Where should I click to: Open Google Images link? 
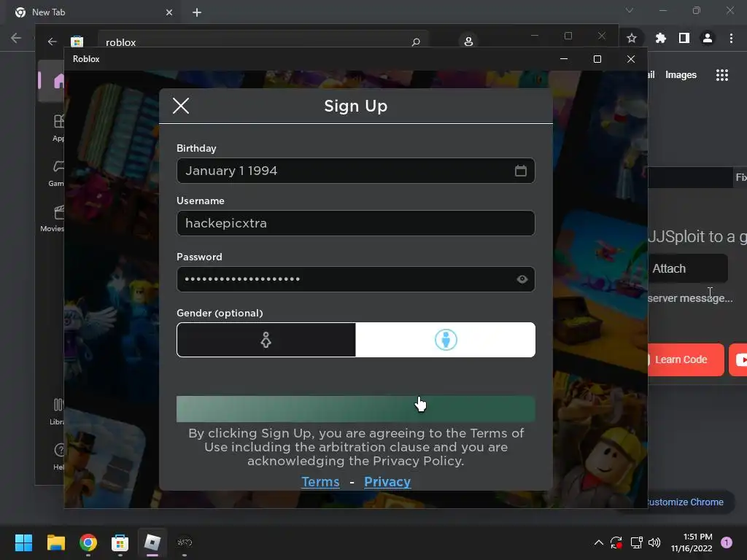681,75
